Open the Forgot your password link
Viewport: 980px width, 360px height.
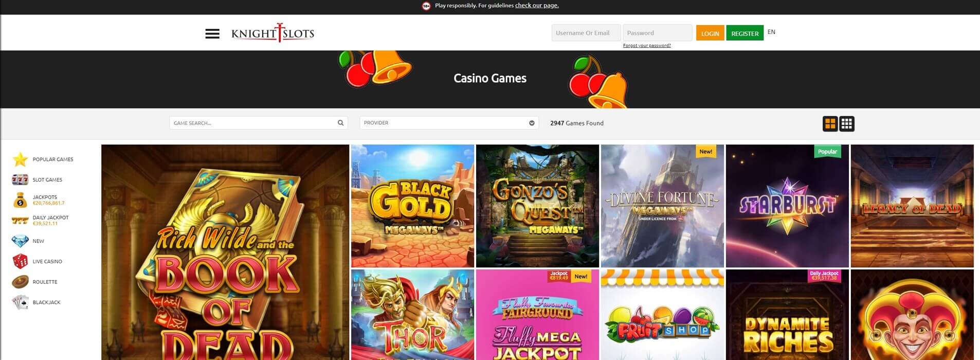click(x=647, y=46)
